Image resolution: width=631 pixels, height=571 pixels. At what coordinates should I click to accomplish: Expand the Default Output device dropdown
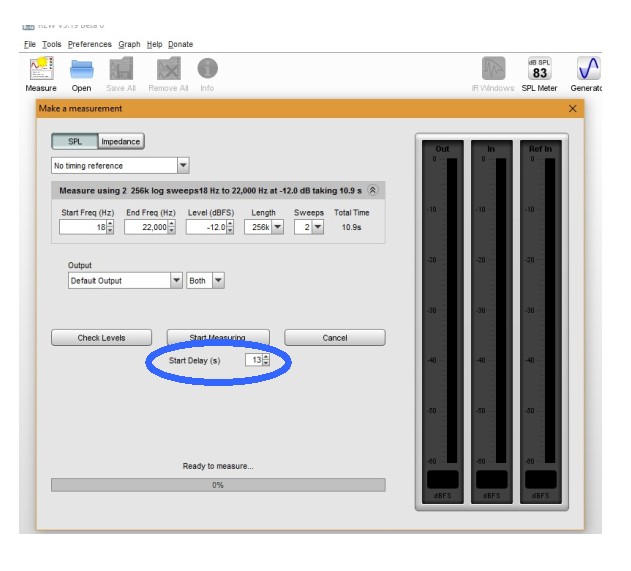coord(176,281)
